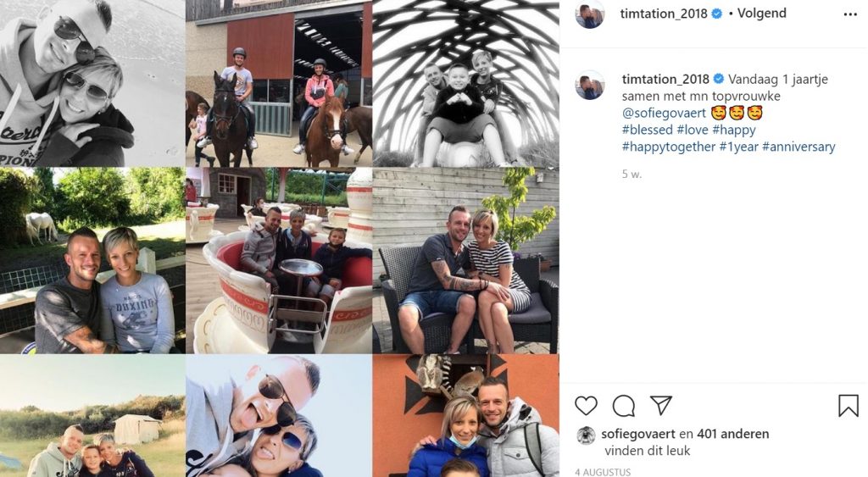Open the comment speech bubble icon
Screen dimensions: 868x477
point(623,406)
